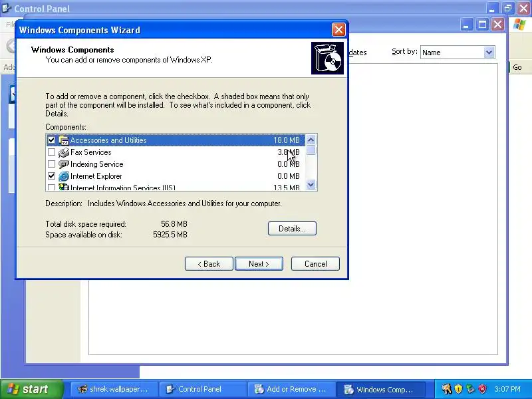
Task: Switch to Control Panel taskbar button
Action: point(203,389)
